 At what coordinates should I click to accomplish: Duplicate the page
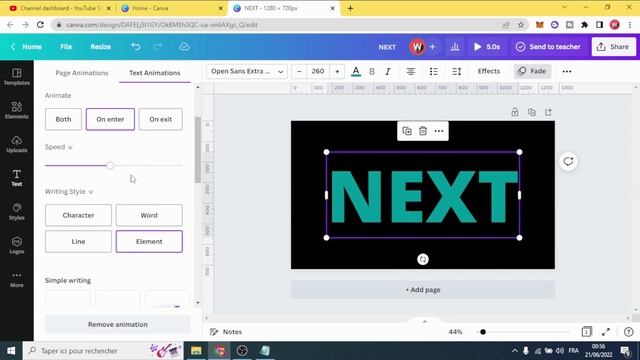531,112
